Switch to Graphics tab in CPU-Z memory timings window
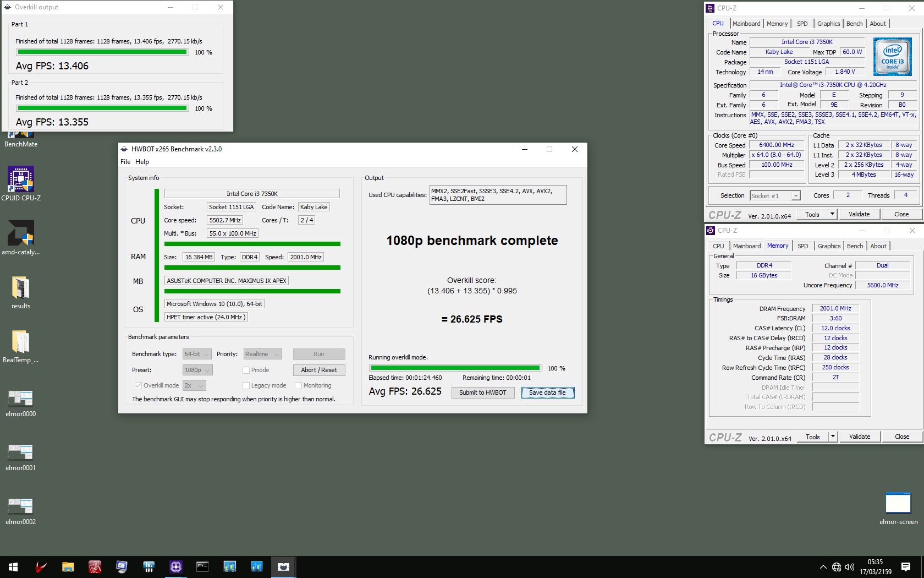Image resolution: width=924 pixels, height=578 pixels. tap(829, 246)
